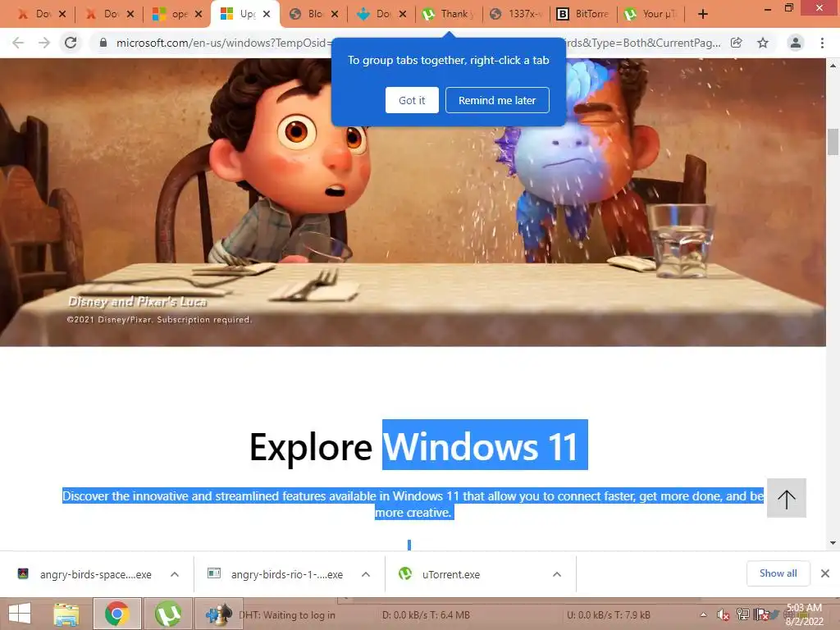The image size is (840, 630).
Task: Click Chrome icon in taskbar
Action: point(116,614)
